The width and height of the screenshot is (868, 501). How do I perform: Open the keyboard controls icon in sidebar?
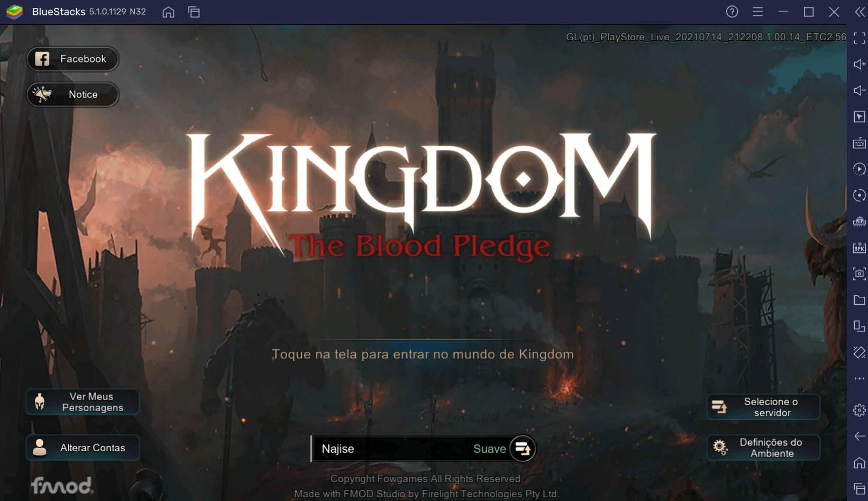[860, 143]
